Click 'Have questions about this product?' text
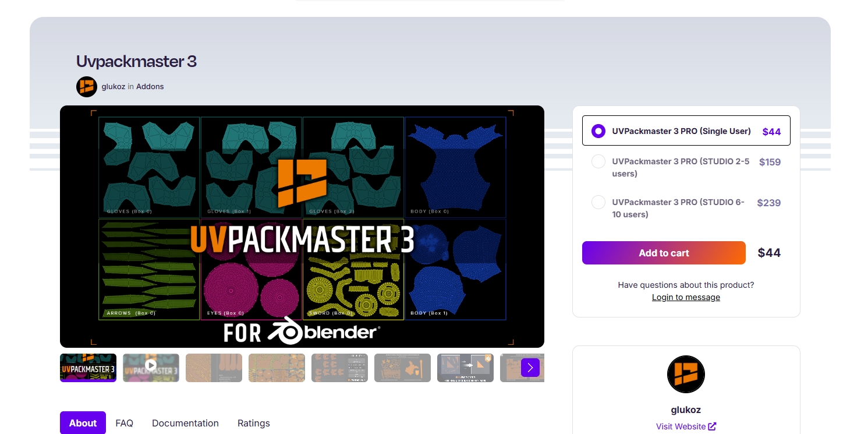Viewport: 868px width, 434px height. [x=686, y=285]
